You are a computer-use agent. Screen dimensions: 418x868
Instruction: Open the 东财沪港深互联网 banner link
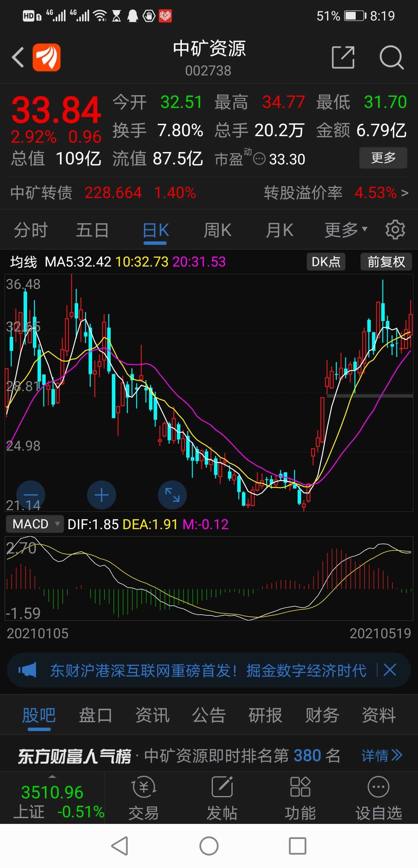point(208,670)
